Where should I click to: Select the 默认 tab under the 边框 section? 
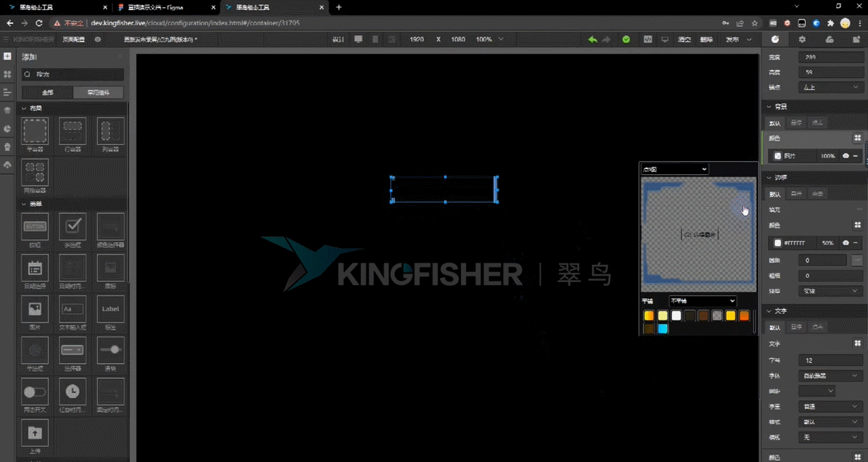click(x=775, y=194)
